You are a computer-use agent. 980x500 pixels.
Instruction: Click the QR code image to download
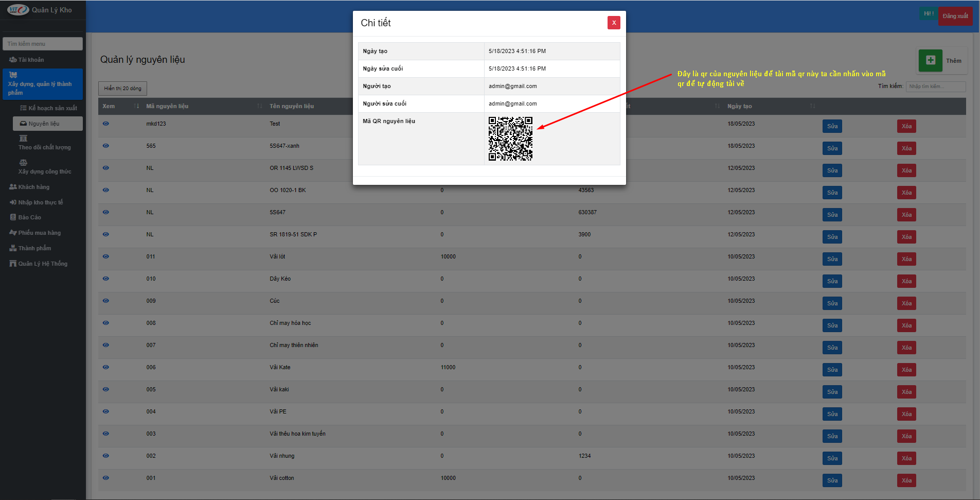(510, 139)
